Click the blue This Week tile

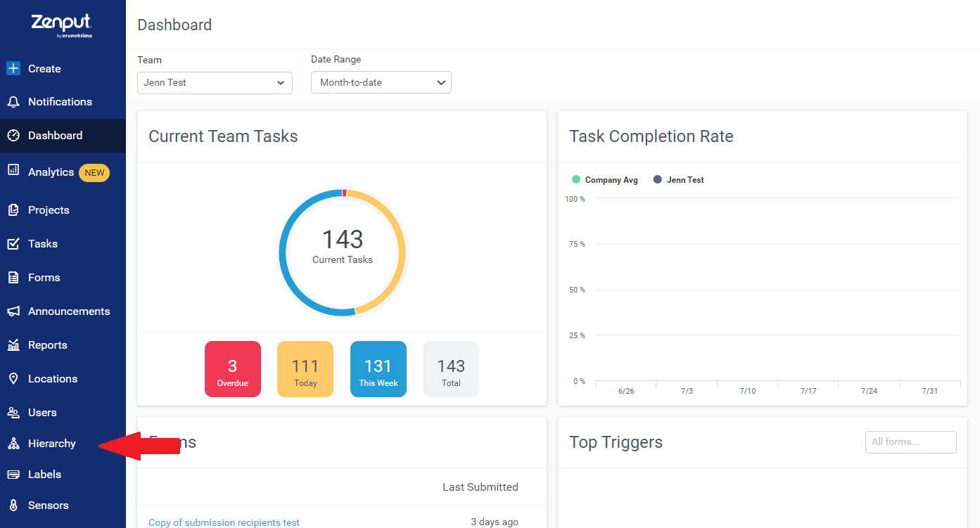coord(378,369)
